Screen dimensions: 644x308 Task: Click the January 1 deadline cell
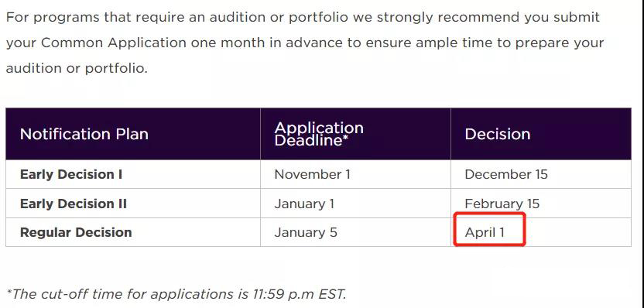coord(304,204)
